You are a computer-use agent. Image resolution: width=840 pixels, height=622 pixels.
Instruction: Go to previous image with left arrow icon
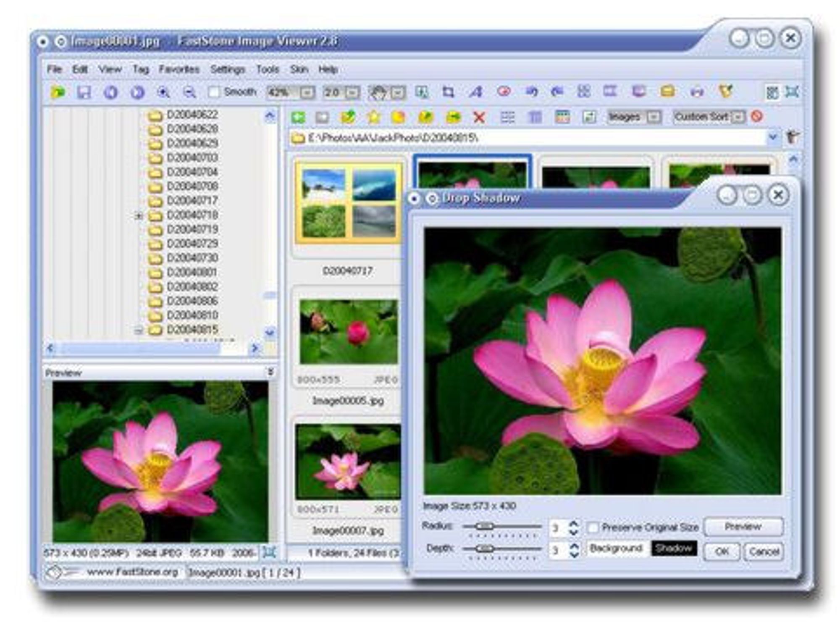pos(111,92)
